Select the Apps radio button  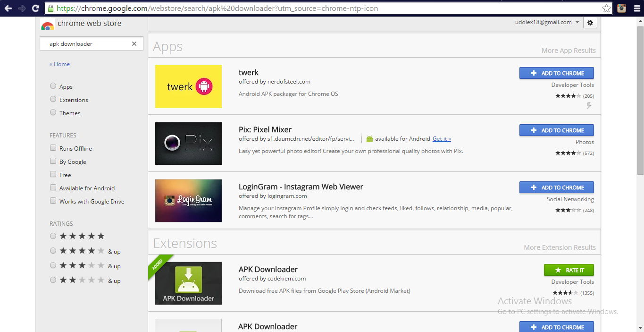[x=53, y=86]
